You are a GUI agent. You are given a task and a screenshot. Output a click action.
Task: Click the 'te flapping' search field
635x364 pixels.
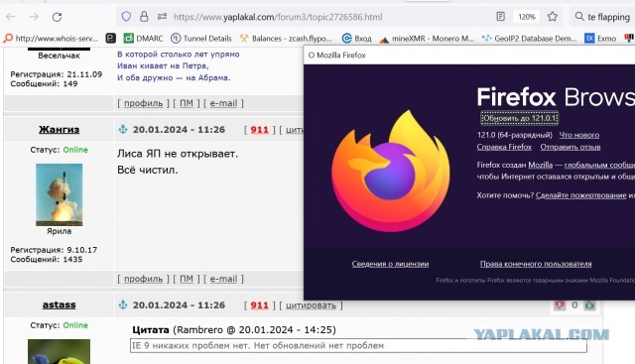point(608,17)
